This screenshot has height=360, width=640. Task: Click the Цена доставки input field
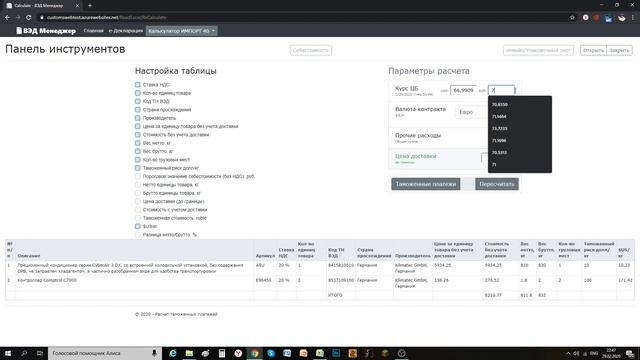click(x=484, y=158)
